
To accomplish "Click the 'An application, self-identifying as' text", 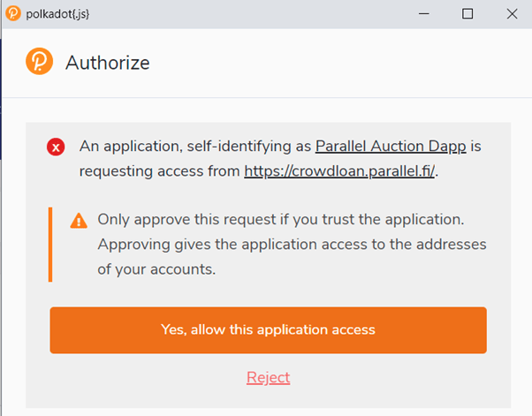I will coord(195,146).
